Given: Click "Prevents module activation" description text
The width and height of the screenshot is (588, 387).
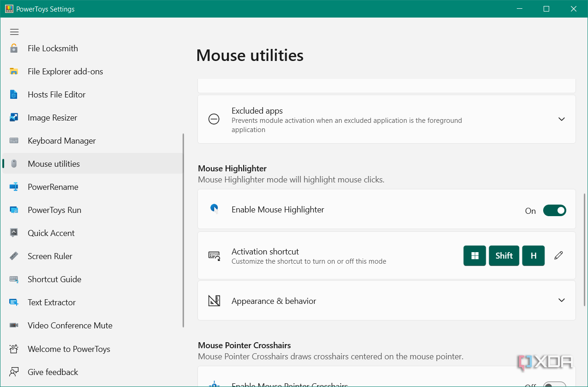Looking at the screenshot, I should pyautogui.click(x=347, y=125).
